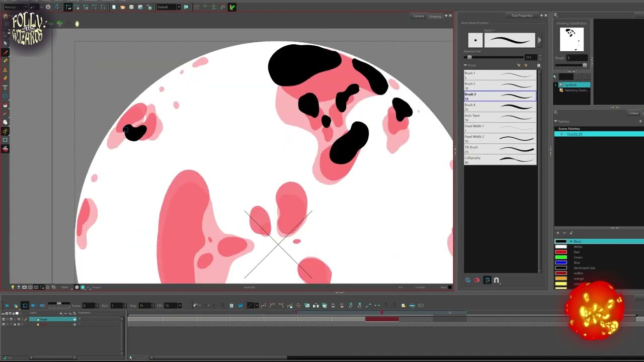The width and height of the screenshot is (644, 362).
Task: Toggle the highlighted green icon in top toolbar
Action: pyautogui.click(x=232, y=7)
